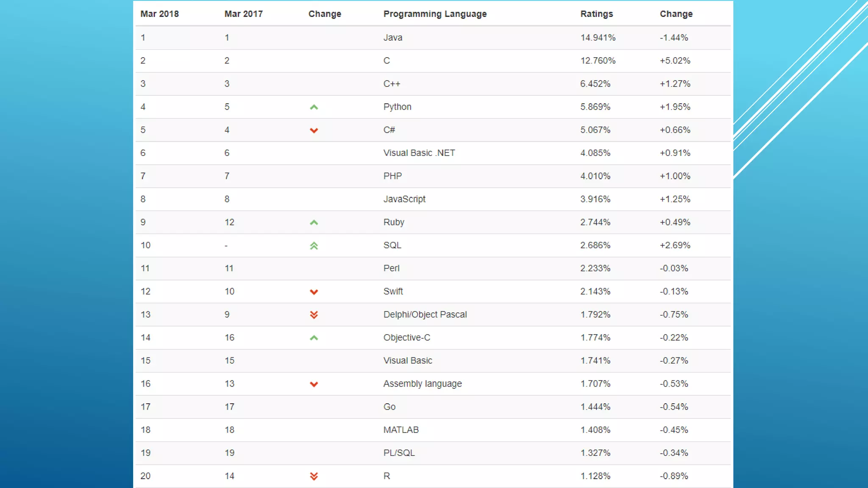Click the green up arrow in Ruby row
The width and height of the screenshot is (868, 488).
tap(314, 222)
